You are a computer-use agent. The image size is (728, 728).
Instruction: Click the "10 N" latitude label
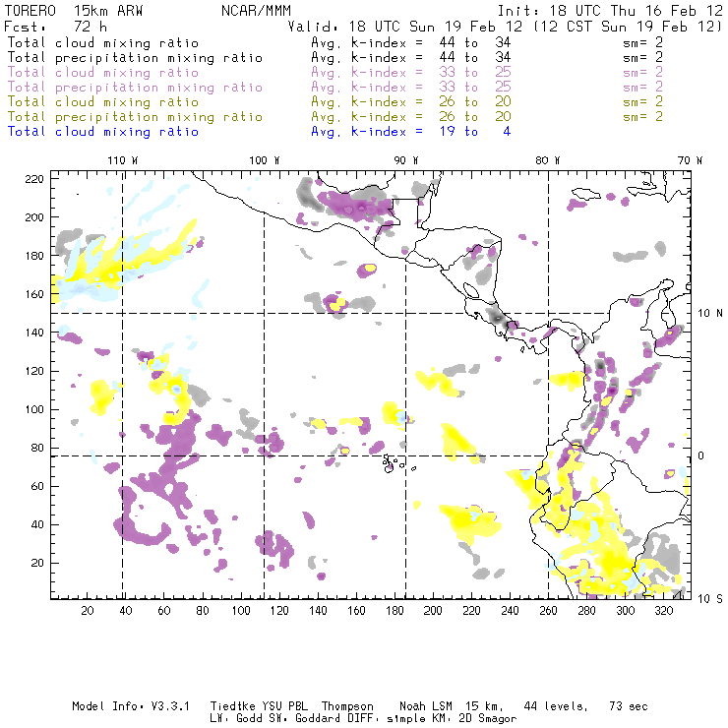coord(710,314)
